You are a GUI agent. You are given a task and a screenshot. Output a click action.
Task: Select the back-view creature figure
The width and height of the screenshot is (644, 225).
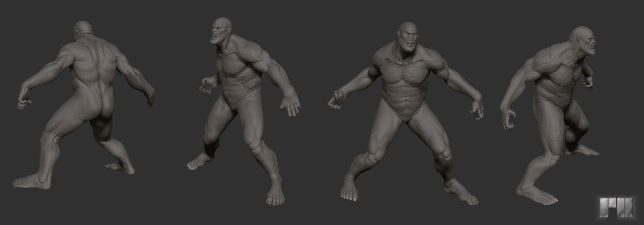84,105
